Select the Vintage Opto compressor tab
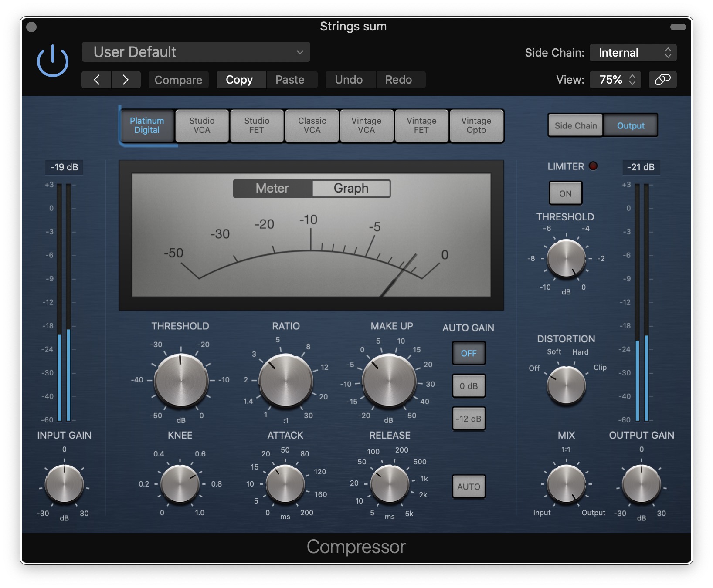713x588 pixels. (476, 125)
